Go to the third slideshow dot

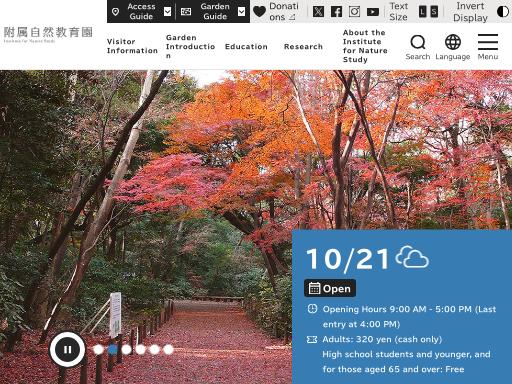pos(126,349)
